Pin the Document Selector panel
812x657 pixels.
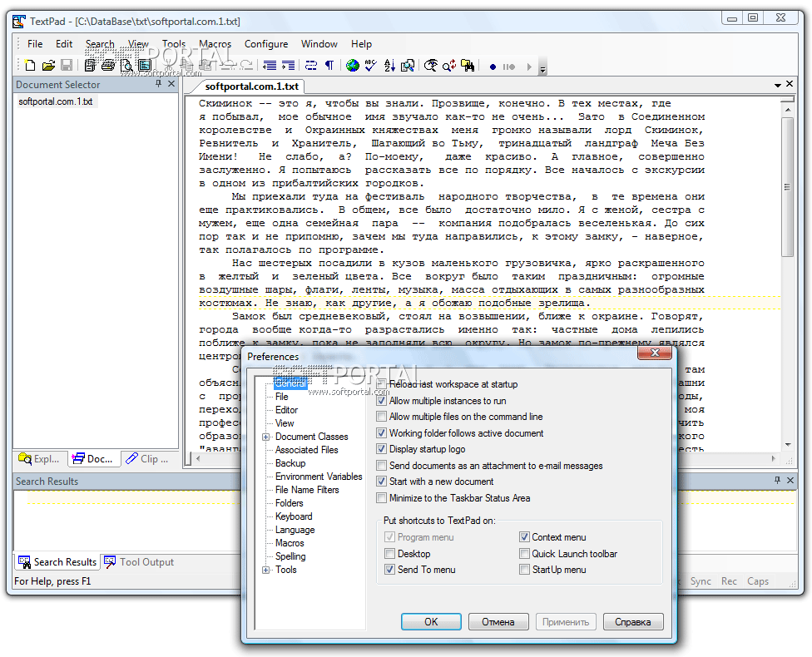coord(158,83)
